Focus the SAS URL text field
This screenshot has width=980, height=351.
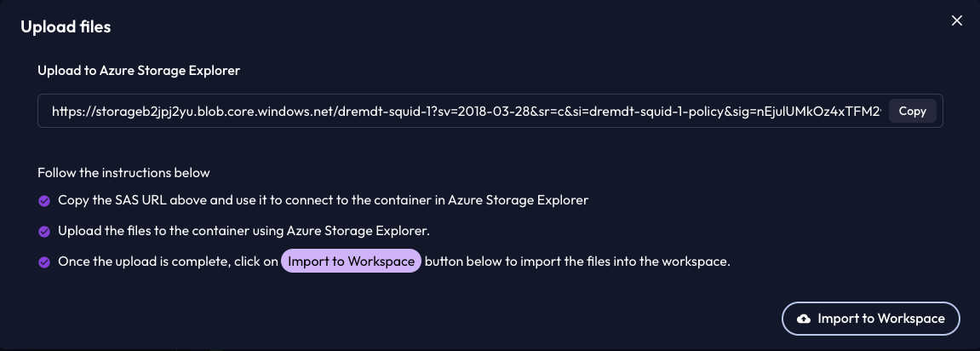[x=490, y=112]
